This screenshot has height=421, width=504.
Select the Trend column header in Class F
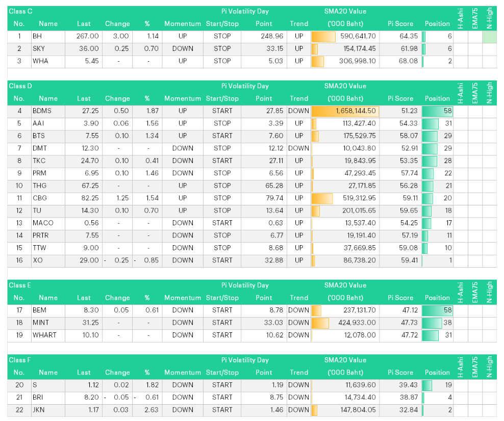tap(298, 373)
